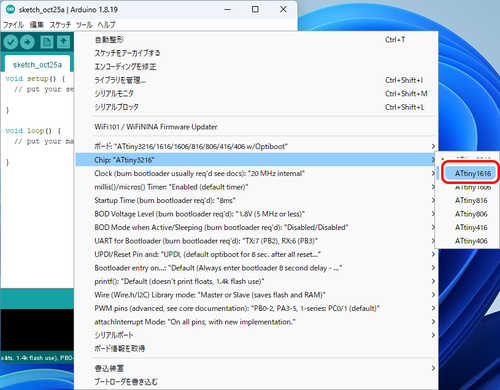Viewport: 500px width, 390px height.
Task: Open シリアルプロッタ from the menu
Action: click(256, 107)
